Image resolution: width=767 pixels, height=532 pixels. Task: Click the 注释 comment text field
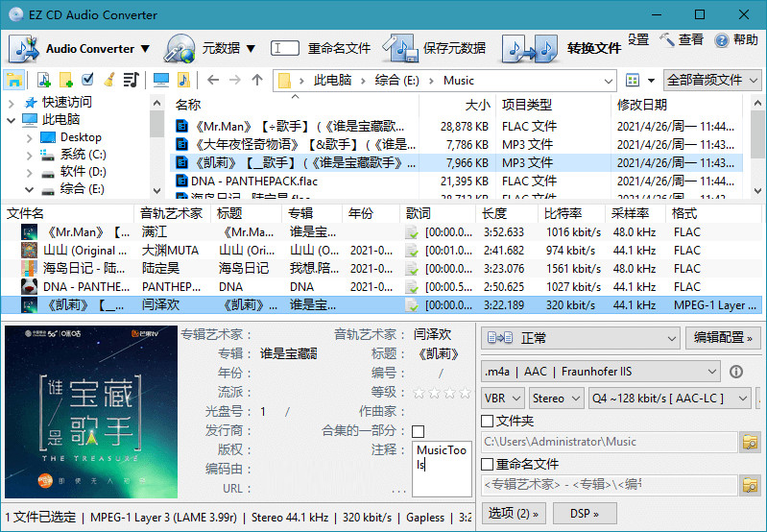[x=442, y=469]
